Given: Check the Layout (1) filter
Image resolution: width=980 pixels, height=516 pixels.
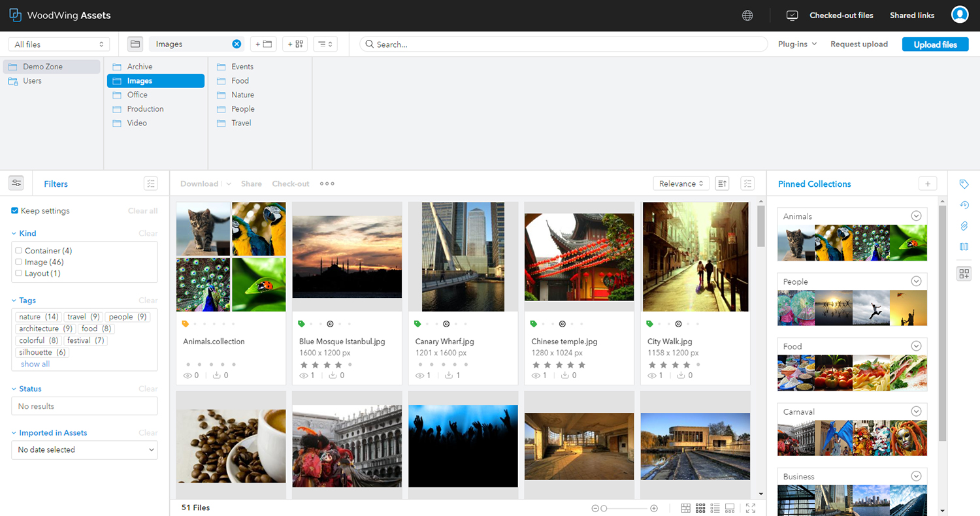Looking at the screenshot, I should pos(19,273).
